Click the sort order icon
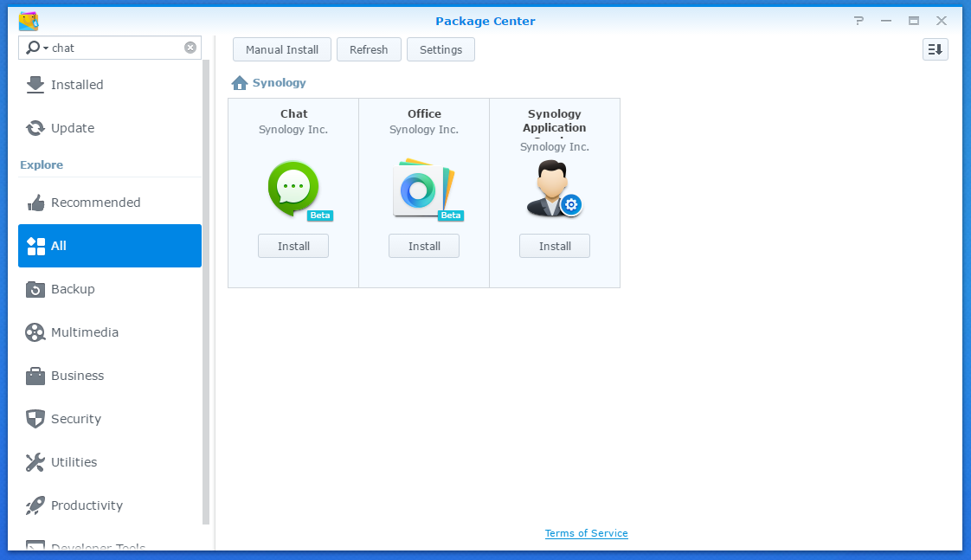 pyautogui.click(x=935, y=49)
